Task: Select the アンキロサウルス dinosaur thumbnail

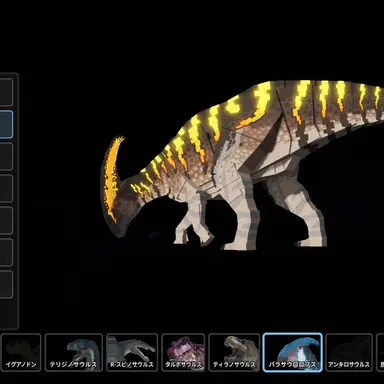Action: (x=349, y=352)
